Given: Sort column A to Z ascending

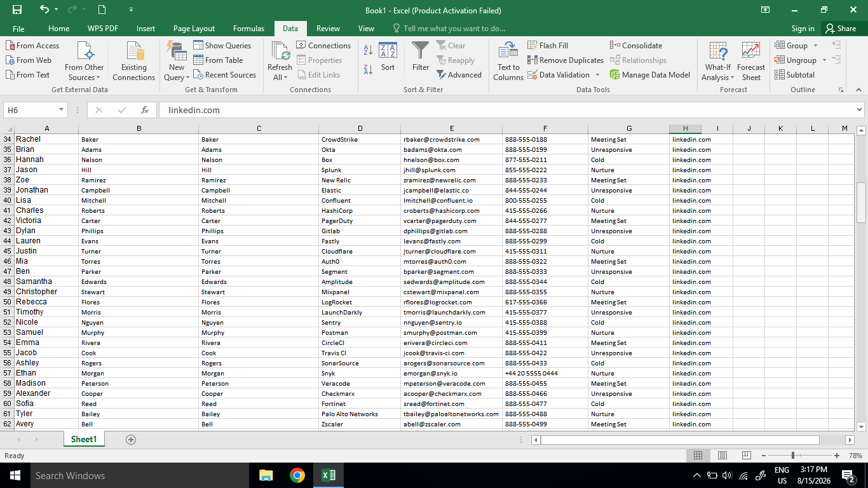Looking at the screenshot, I should (368, 50).
